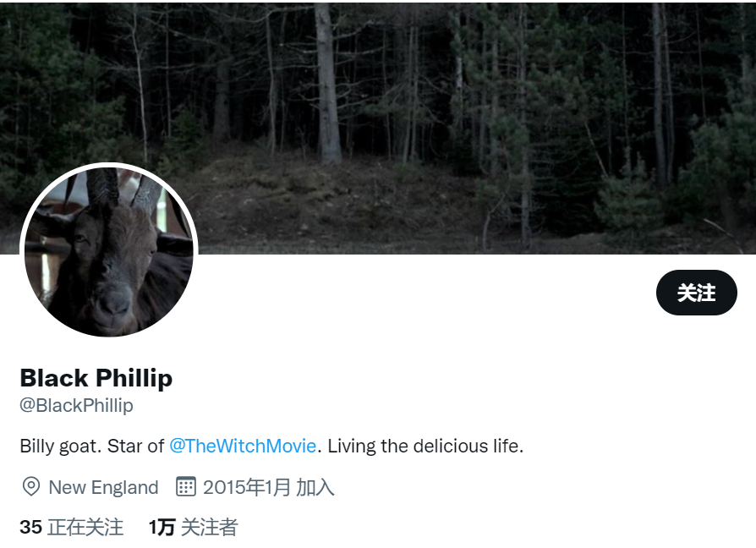Click the black 关注 follow button
The height and width of the screenshot is (548, 756).
[696, 293]
